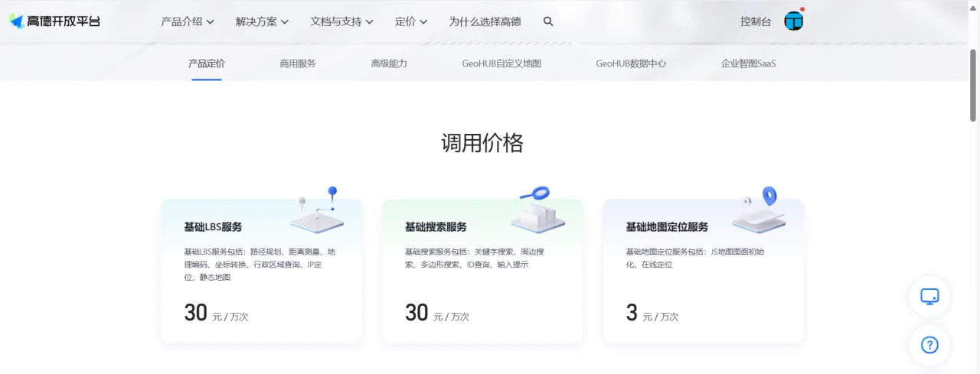The height and width of the screenshot is (374, 980).
Task: Click the 基础地图定位服务 pin illustration
Action: click(x=759, y=210)
